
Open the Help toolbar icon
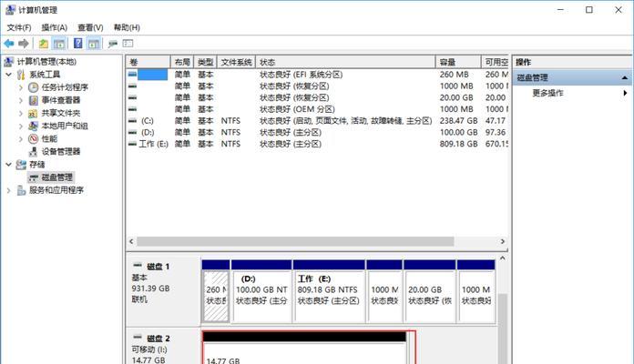78,44
